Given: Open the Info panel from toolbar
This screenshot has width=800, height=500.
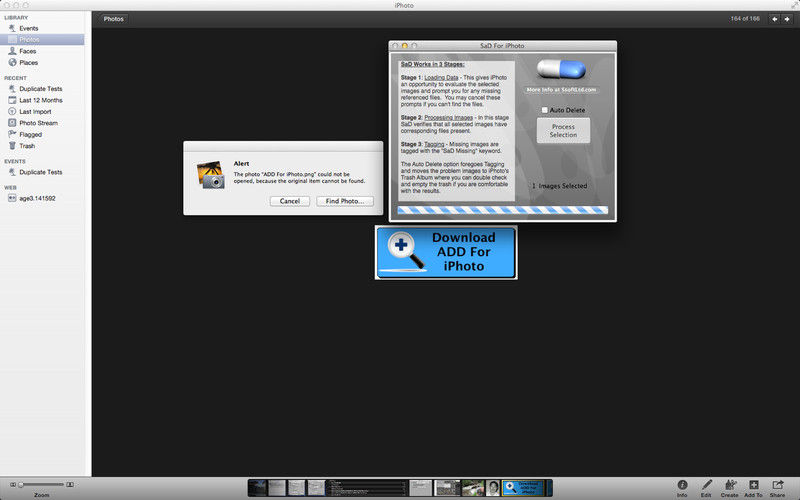Looking at the screenshot, I should 682,488.
